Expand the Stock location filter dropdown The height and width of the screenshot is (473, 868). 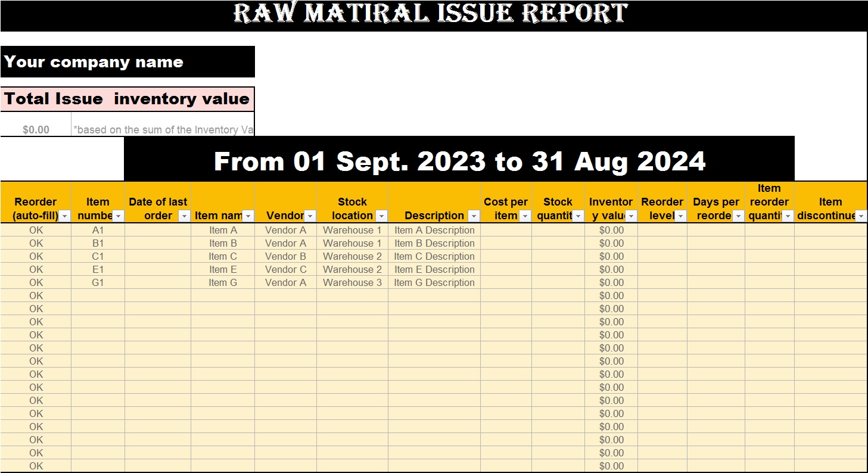coord(382,216)
